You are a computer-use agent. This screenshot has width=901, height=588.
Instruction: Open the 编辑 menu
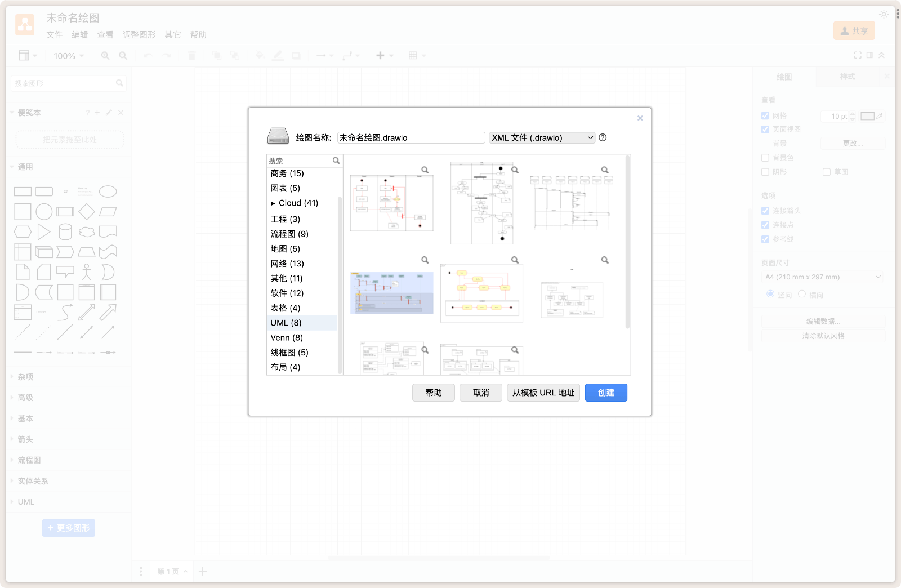click(80, 35)
